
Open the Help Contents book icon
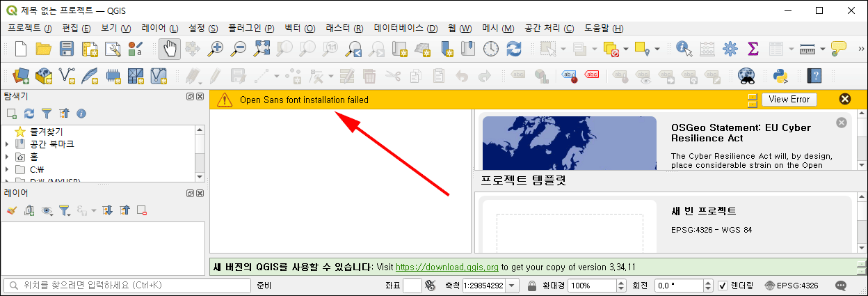[x=813, y=75]
